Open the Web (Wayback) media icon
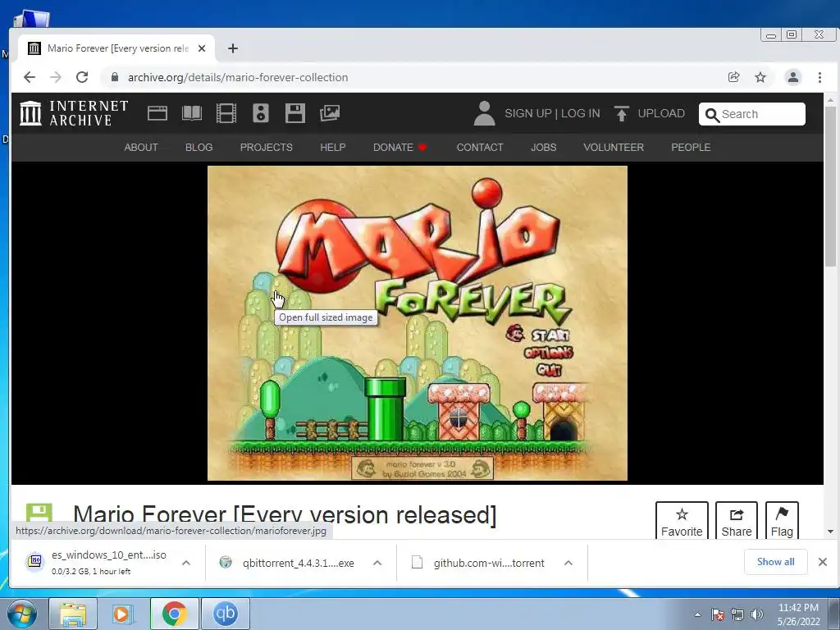The height and width of the screenshot is (630, 840). 157,113
